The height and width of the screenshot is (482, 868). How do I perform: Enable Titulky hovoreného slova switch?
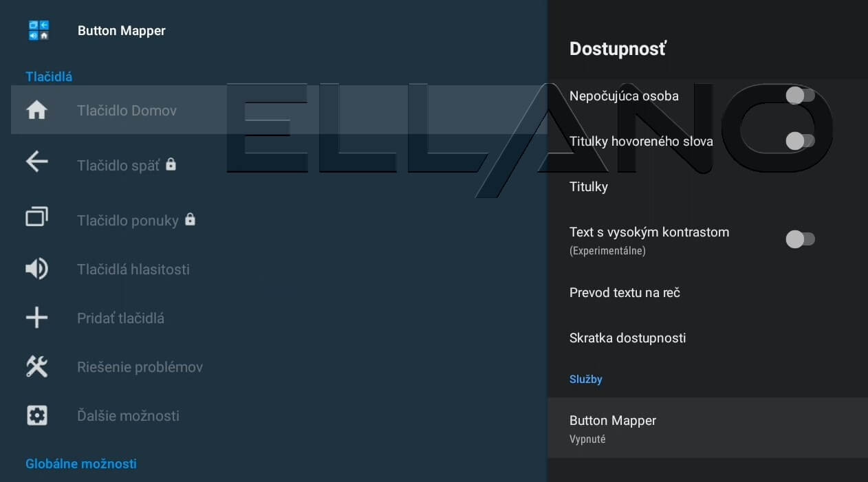(800, 141)
